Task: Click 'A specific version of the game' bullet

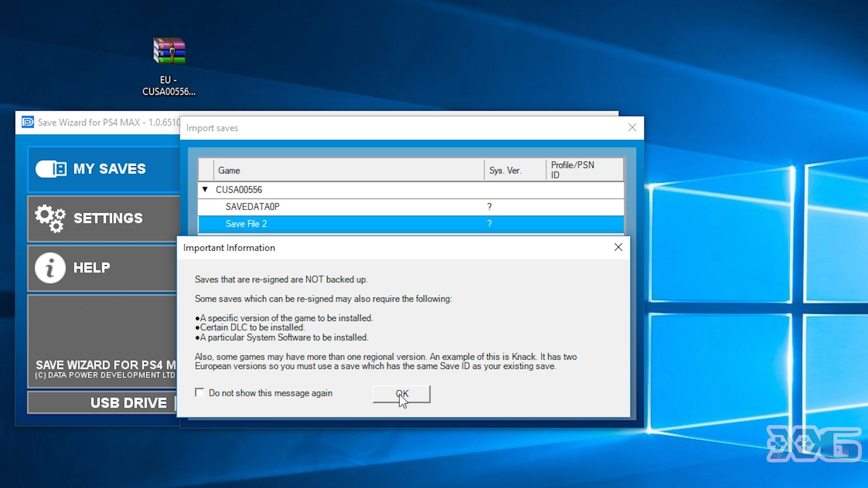Action: tap(284, 318)
